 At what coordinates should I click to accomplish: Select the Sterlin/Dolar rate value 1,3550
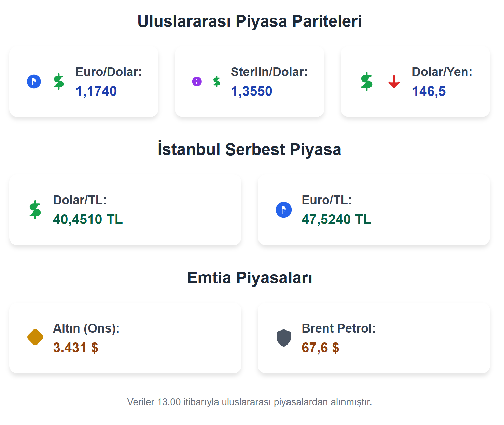[x=252, y=91]
